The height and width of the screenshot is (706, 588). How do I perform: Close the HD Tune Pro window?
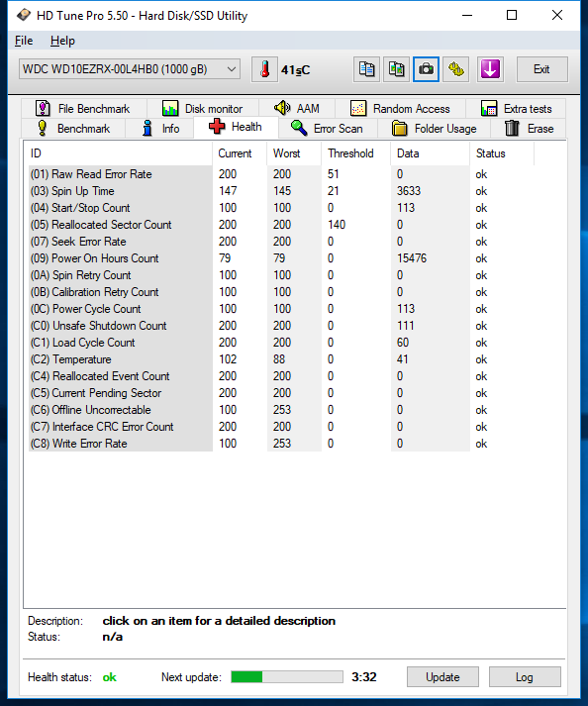click(557, 15)
